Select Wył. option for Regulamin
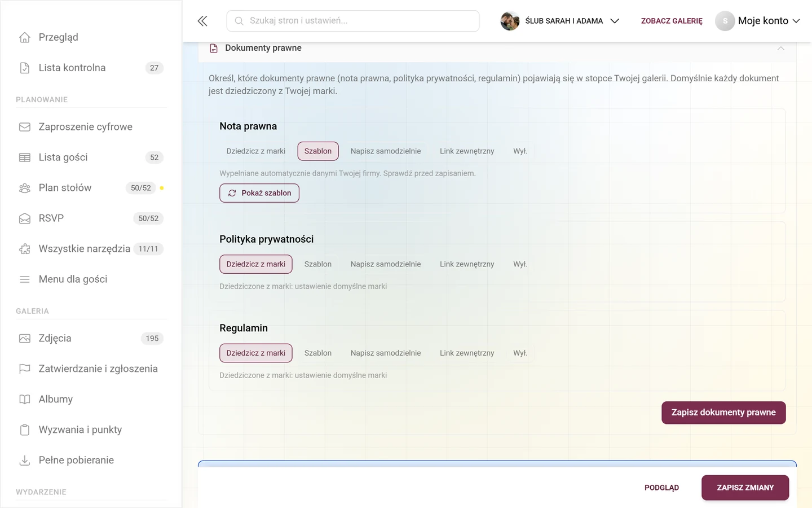Viewport: 812px width, 508px height. tap(520, 353)
